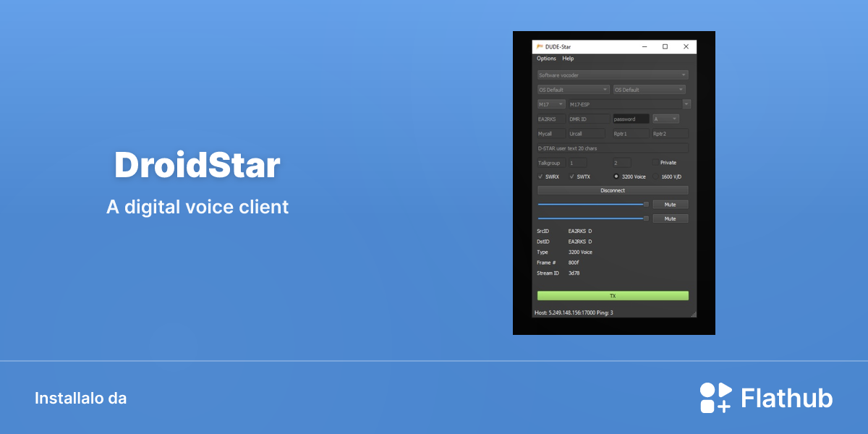Viewport: 868px width, 434px height.
Task: Open the Options menu
Action: point(546,59)
